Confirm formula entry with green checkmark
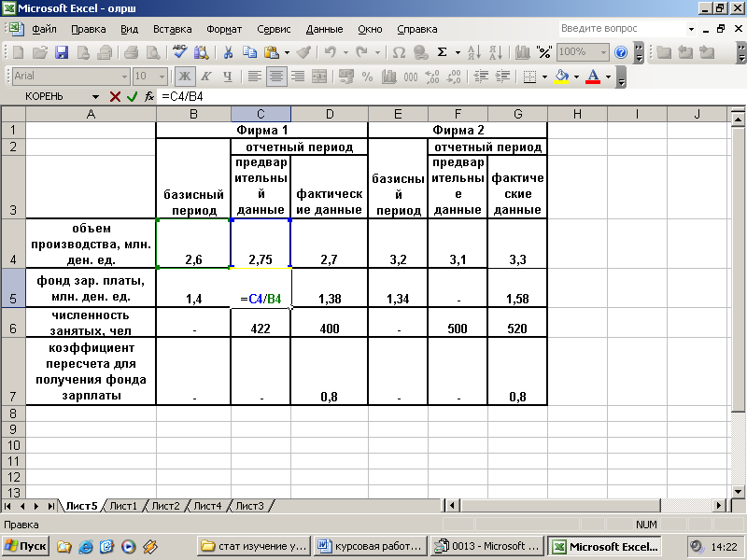 click(x=132, y=97)
